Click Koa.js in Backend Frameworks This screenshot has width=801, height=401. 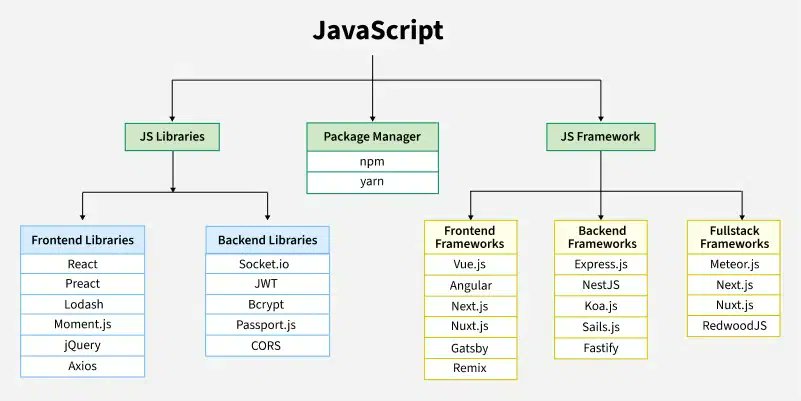601,306
